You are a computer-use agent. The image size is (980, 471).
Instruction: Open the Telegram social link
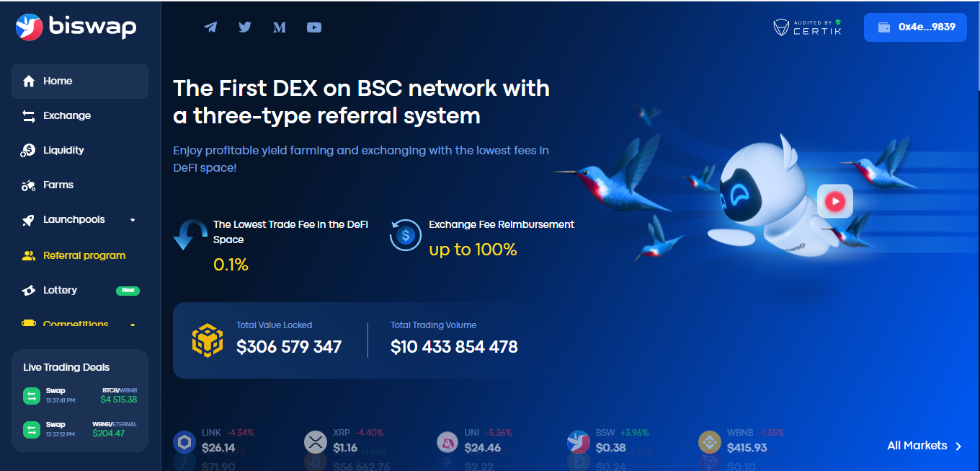pos(210,27)
